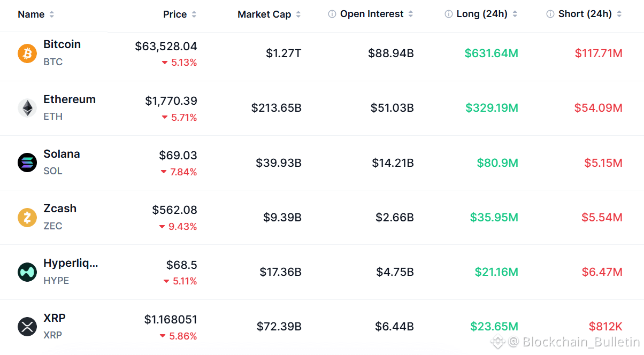This screenshot has height=355, width=644.
Task: Click the Solana logo icon
Action: tap(27, 163)
